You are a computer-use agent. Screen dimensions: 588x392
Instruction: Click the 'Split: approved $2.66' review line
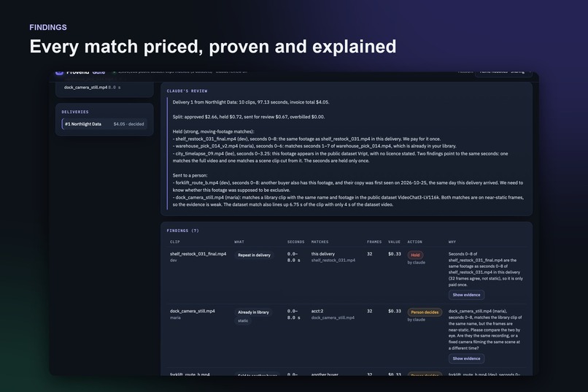tap(249, 117)
